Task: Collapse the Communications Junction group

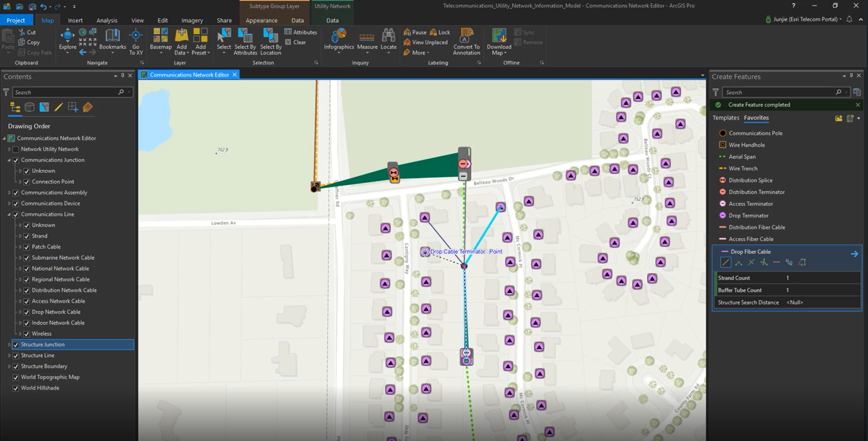Action: pyautogui.click(x=9, y=160)
